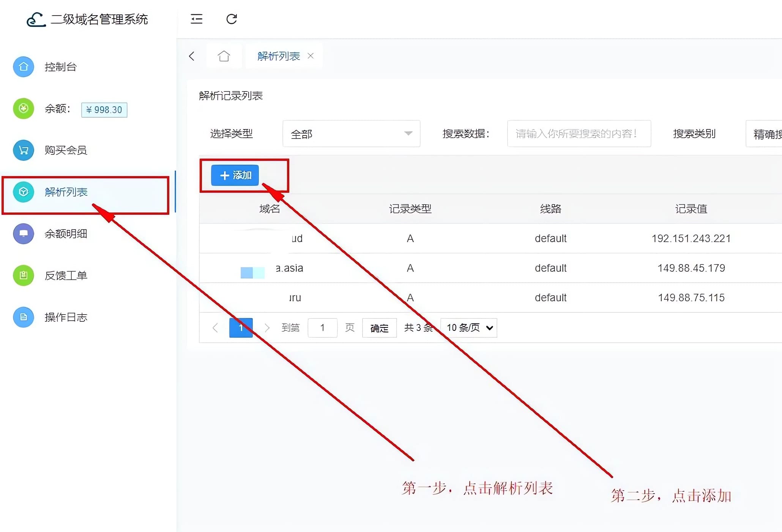Click the blue 添加 button
This screenshot has width=782, height=532.
[235, 175]
